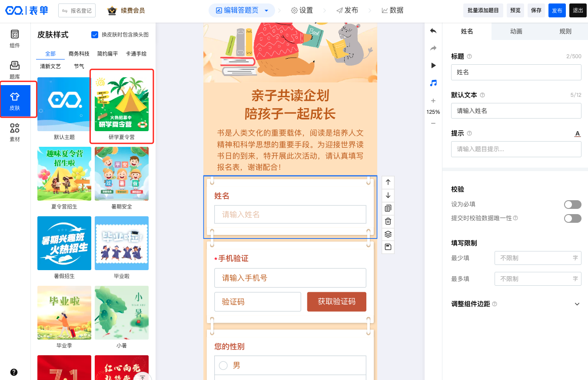Open the 素材 sidebar panel

click(x=15, y=132)
